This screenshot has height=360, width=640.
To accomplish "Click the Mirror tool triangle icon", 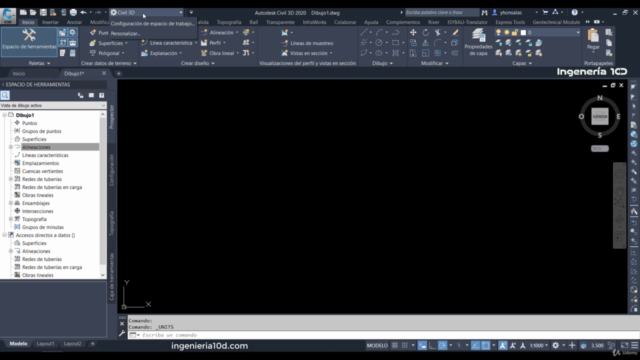I will [x=425, y=42].
